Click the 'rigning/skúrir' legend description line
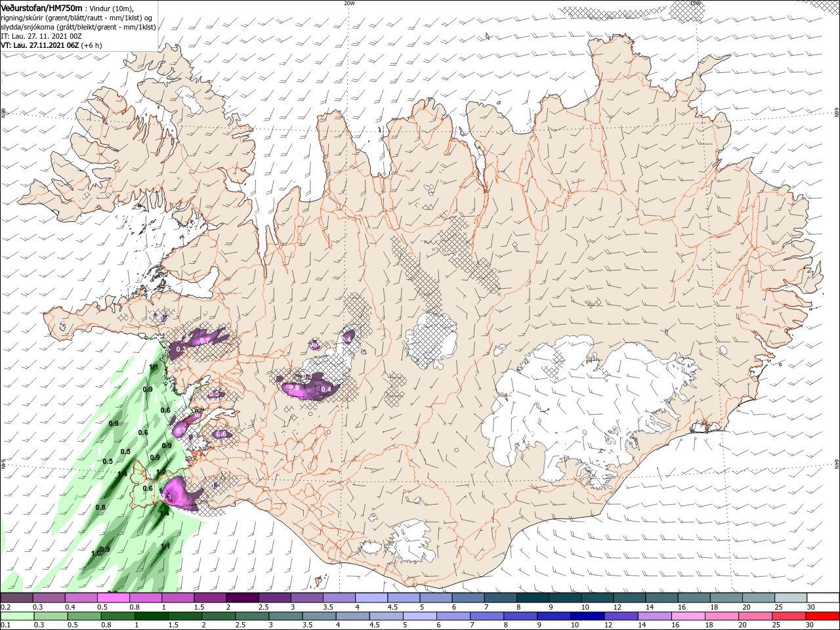The height and width of the screenshot is (630, 840). pyautogui.click(x=76, y=17)
